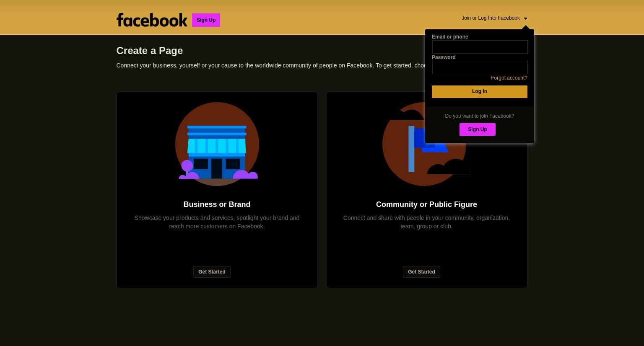Open the Forgot account? link
This screenshot has width=644, height=346.
pyautogui.click(x=509, y=78)
